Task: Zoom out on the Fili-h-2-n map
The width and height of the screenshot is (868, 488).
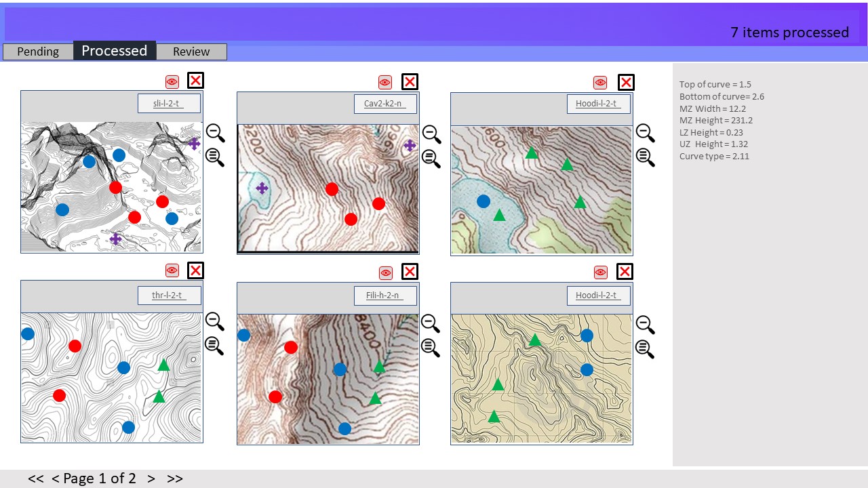Action: point(430,323)
